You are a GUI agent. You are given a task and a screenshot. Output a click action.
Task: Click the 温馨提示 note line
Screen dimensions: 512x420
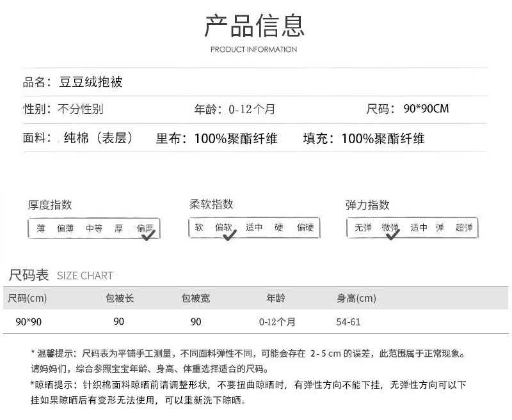248,354
